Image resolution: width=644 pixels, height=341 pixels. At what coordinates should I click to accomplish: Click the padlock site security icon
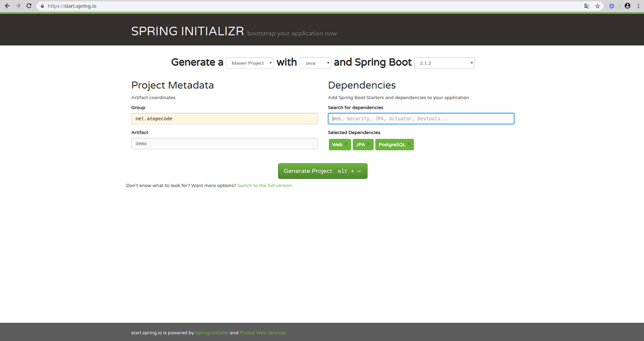tap(42, 6)
